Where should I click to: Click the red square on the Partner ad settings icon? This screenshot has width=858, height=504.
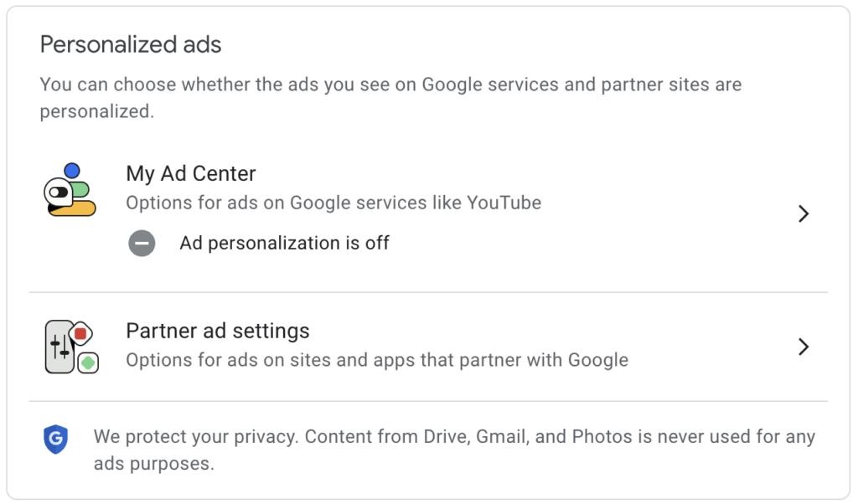point(81,333)
